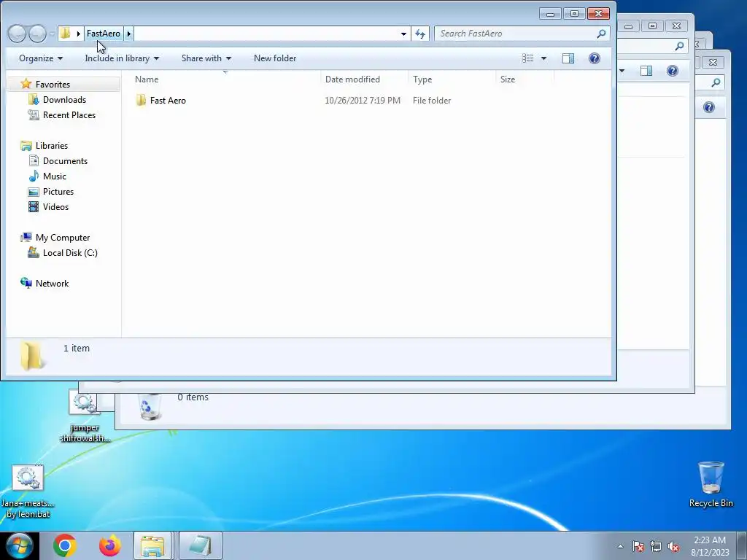Open the More view options dropdown arrow
This screenshot has height=560, width=747.
[543, 58]
